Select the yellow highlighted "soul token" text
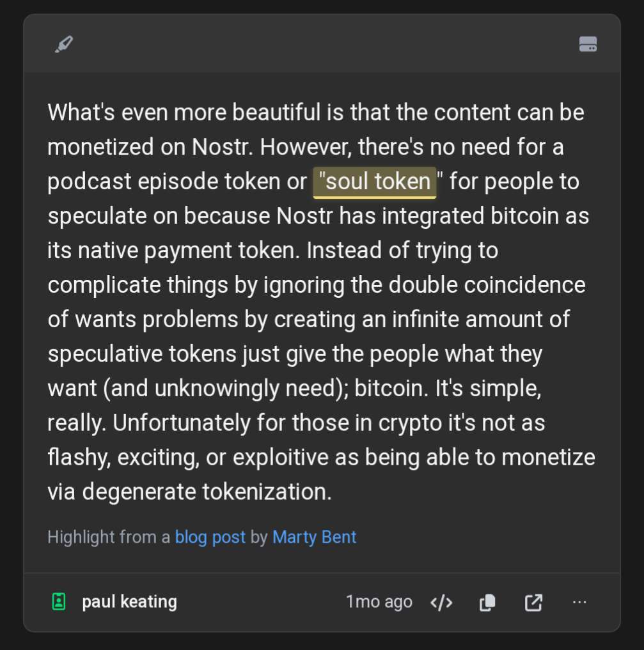 tap(375, 182)
